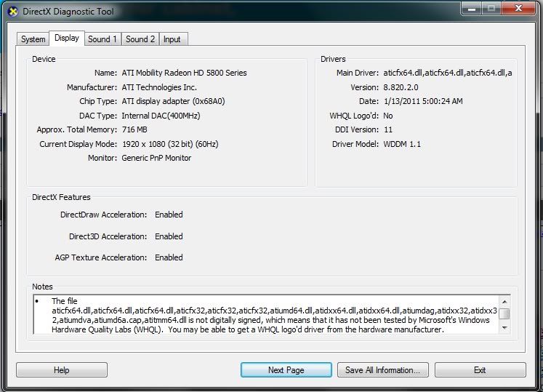Switch to the System tab

tap(33, 39)
